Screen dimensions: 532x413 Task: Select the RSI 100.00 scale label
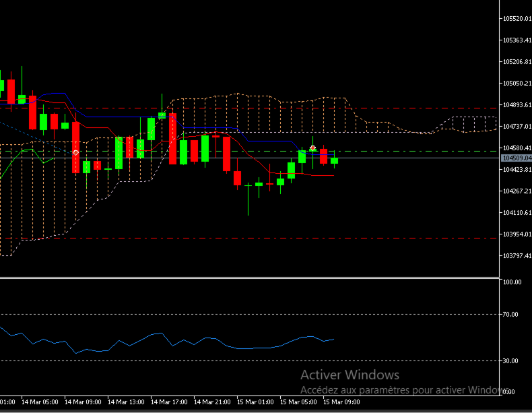point(512,282)
